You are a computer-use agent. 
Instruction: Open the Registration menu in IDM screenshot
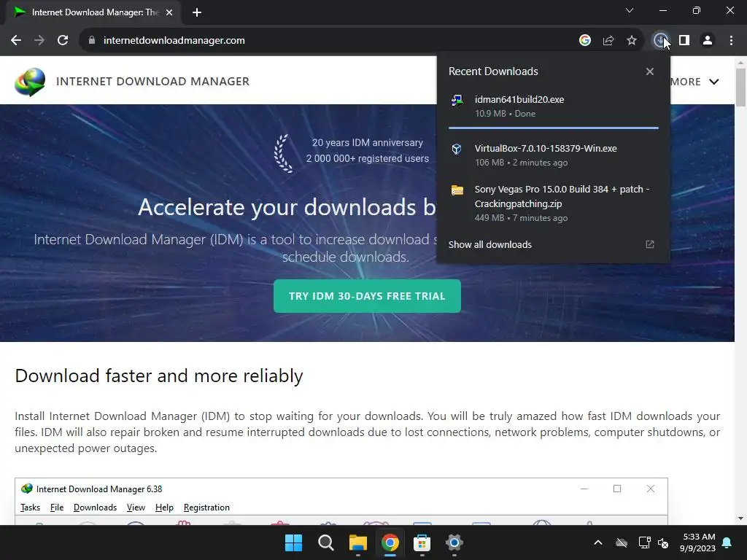click(206, 507)
